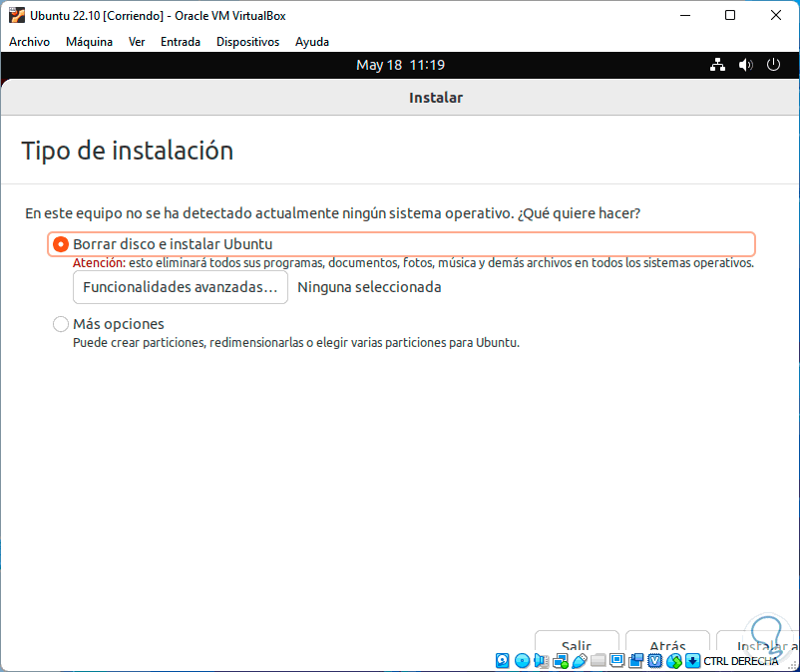Maximize the VirtualBox window
Image resolution: width=800 pixels, height=672 pixels.
pos(730,15)
